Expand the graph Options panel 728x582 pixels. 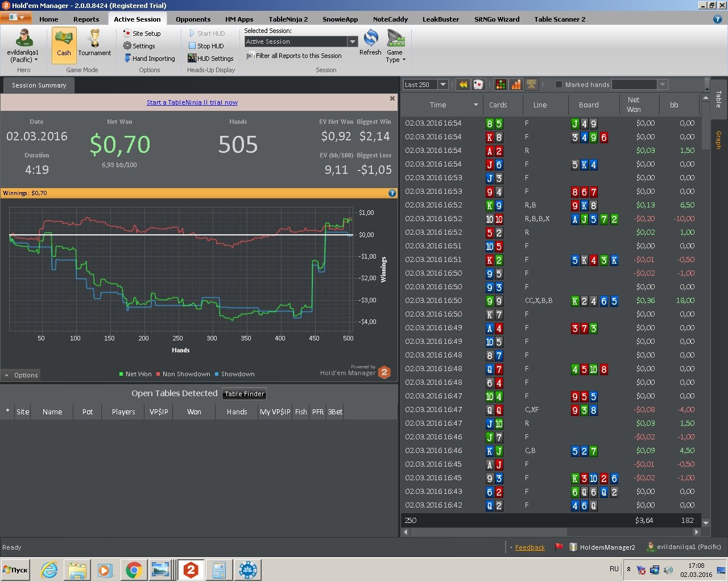click(21, 375)
